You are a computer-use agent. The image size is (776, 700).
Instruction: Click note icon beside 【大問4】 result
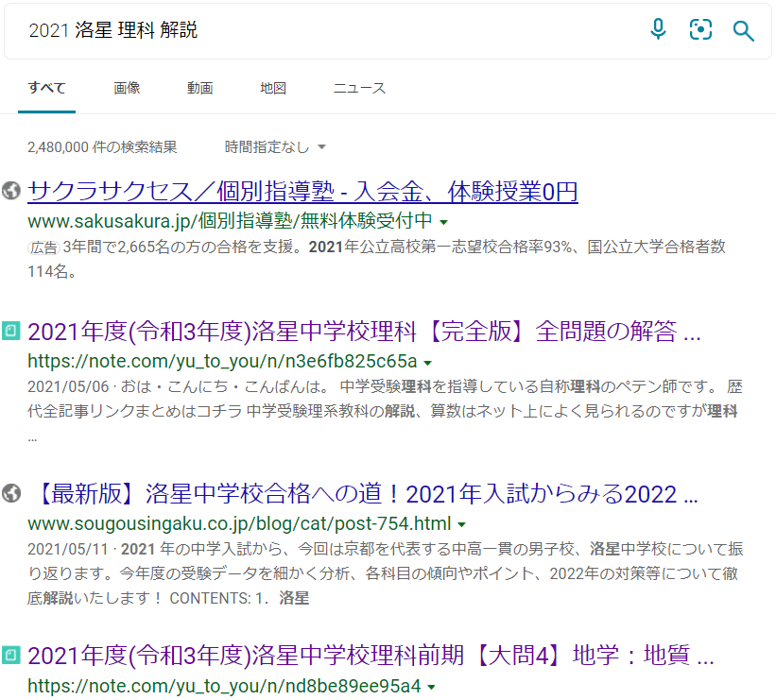pos(11,655)
